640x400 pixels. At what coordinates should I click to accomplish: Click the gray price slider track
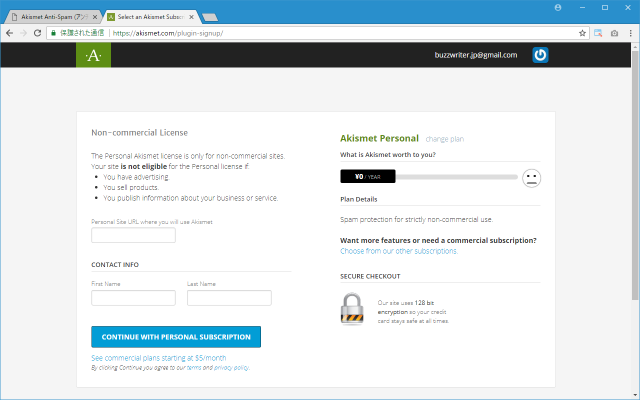(x=456, y=177)
